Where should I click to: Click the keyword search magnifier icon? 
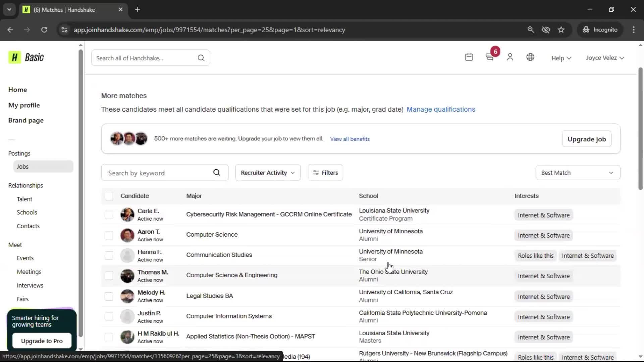[x=217, y=173]
